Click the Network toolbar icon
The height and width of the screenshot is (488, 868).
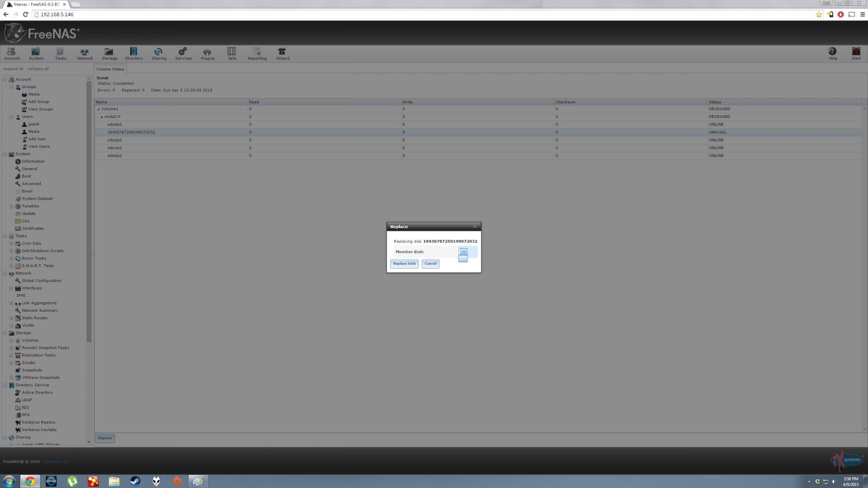tap(85, 53)
